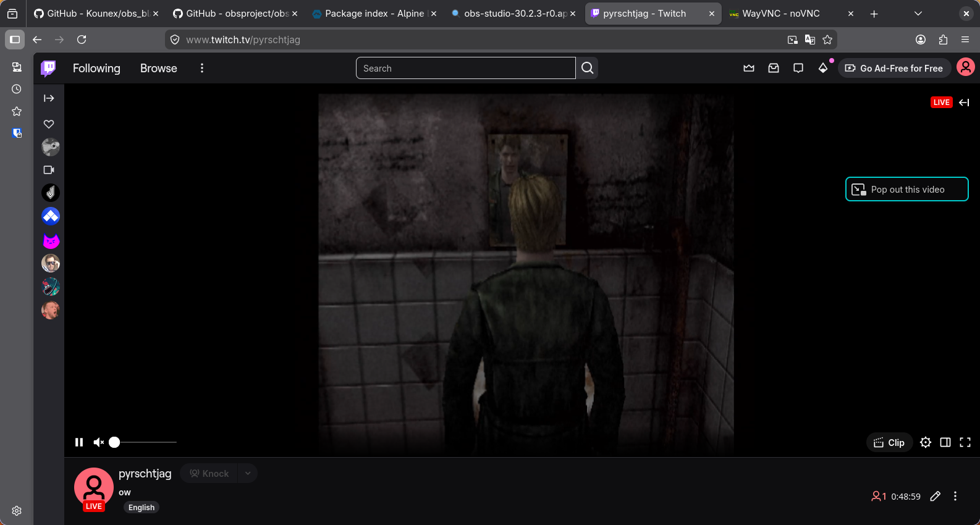980x525 pixels.
Task: Open bookmarks star in sidebar
Action: [17, 111]
